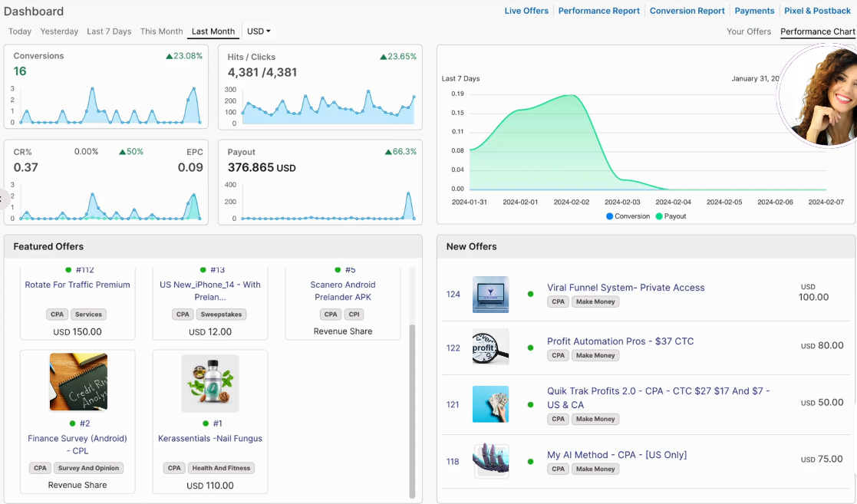Go to the Pixel & Postback page
Image resolution: width=857 pixels, height=504 pixels.
pyautogui.click(x=817, y=11)
